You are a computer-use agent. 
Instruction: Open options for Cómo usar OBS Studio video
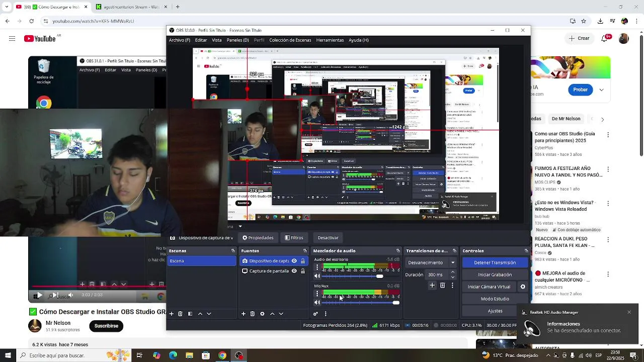pyautogui.click(x=608, y=135)
